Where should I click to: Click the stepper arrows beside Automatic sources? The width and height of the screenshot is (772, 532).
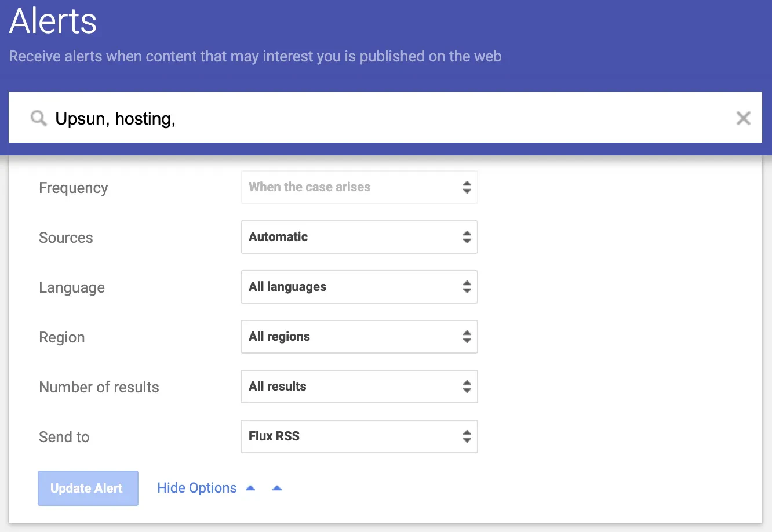point(467,237)
